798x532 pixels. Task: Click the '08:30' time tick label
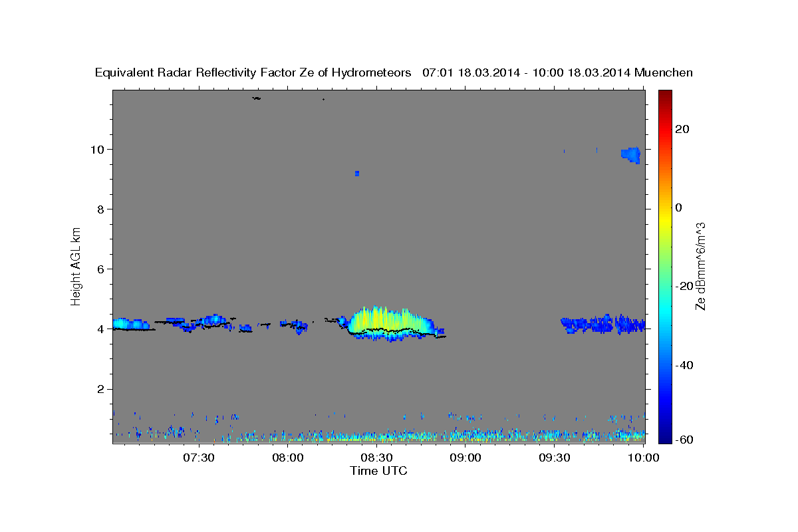pyautogui.click(x=376, y=458)
